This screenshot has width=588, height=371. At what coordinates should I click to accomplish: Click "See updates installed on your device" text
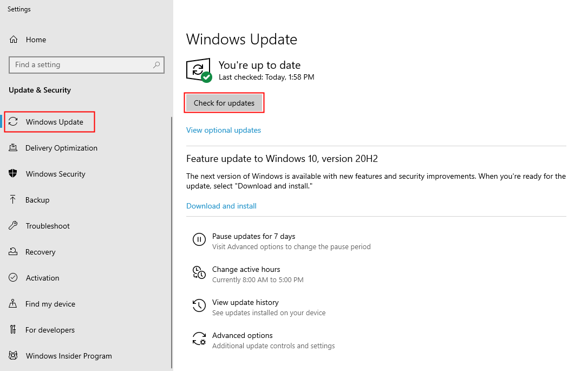(269, 313)
